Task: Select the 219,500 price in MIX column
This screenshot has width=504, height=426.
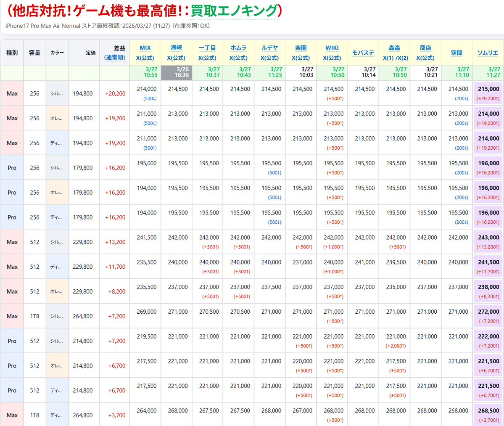Action: pos(147,336)
